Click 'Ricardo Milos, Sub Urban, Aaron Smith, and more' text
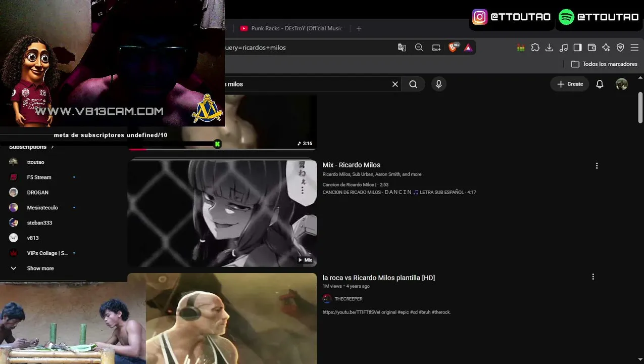 coord(372,174)
